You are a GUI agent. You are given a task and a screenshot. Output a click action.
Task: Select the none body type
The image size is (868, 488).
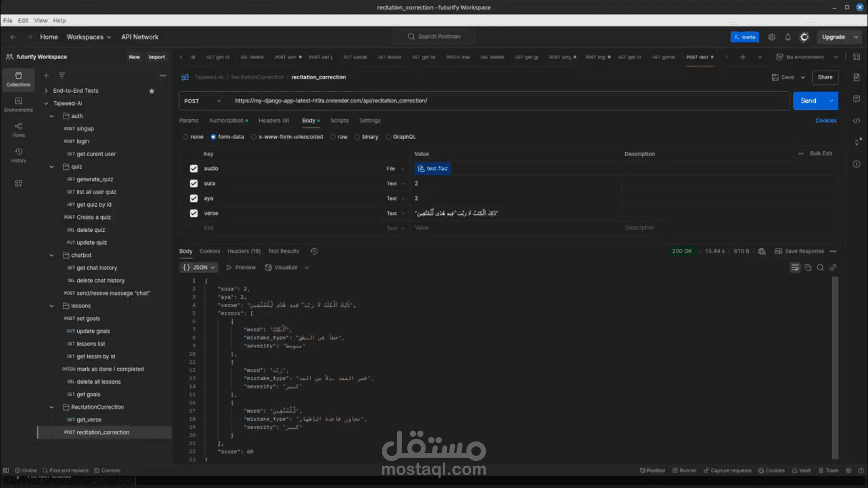(186, 137)
